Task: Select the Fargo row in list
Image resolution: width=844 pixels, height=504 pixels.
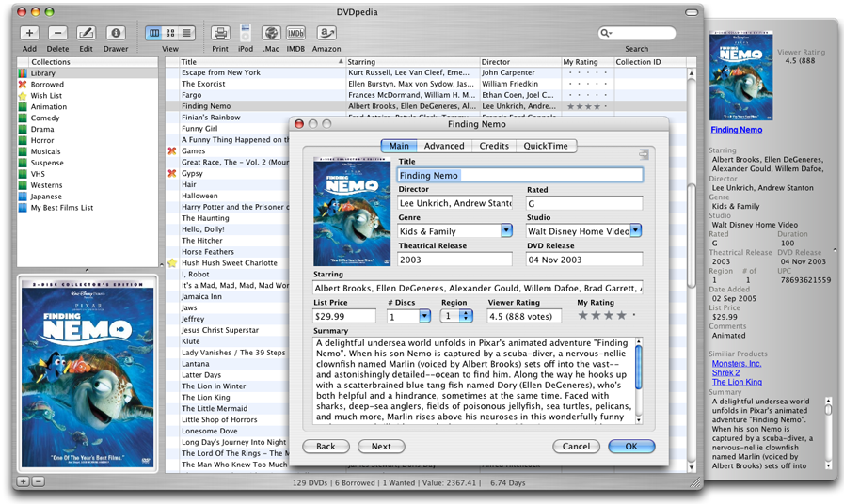Action: pyautogui.click(x=425, y=95)
